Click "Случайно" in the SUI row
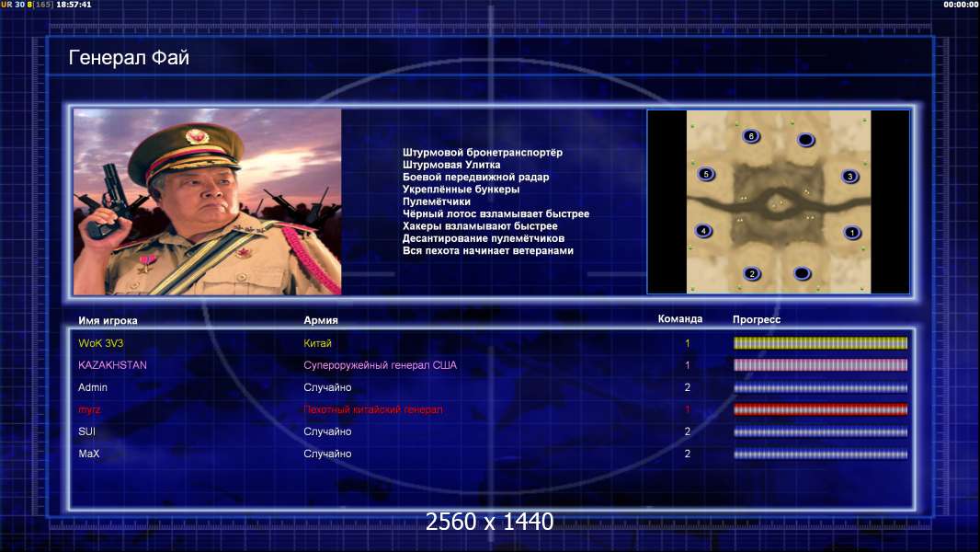This screenshot has width=980, height=552. click(327, 432)
